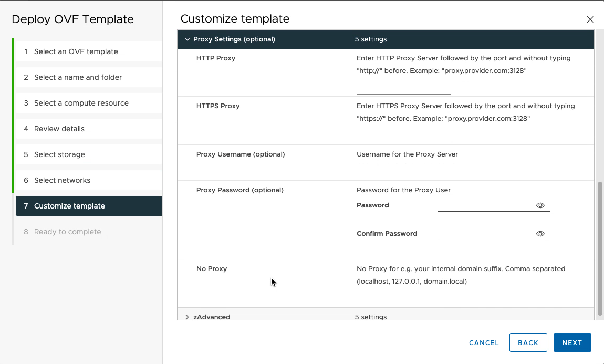Cancel the OVF deployment wizard
Viewport: 604px width, 364px height.
pyautogui.click(x=484, y=343)
